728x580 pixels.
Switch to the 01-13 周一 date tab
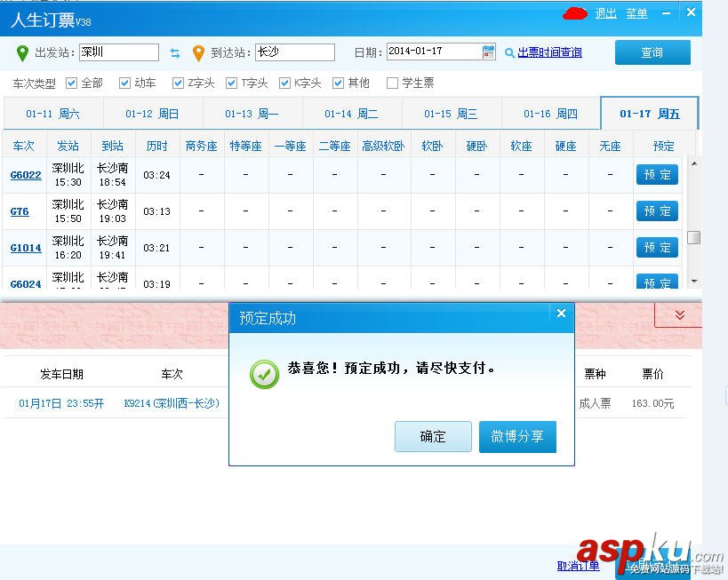(252, 114)
